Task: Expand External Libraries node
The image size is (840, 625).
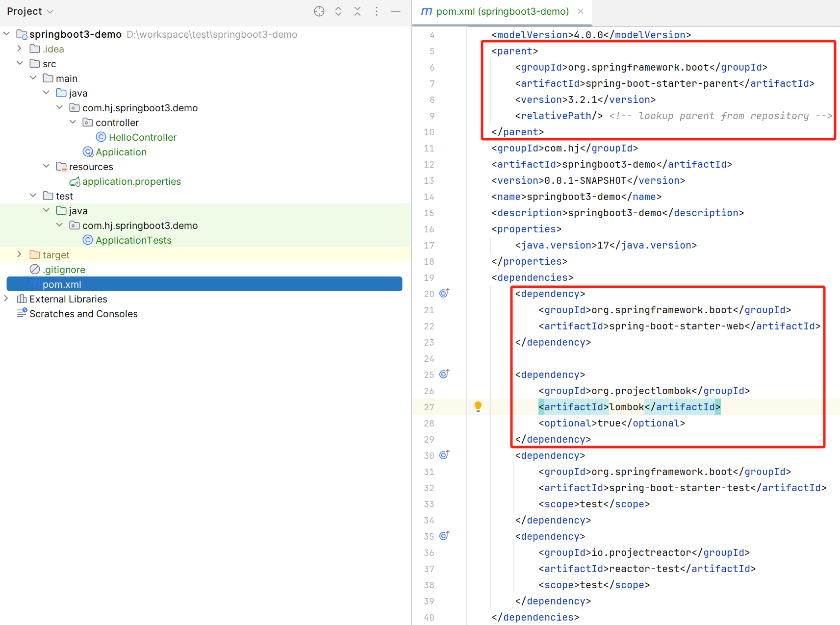Action: click(x=6, y=299)
